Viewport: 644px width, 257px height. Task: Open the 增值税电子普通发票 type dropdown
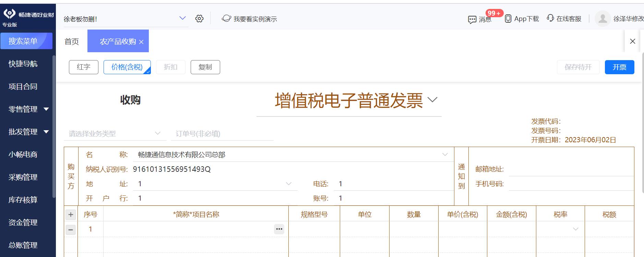[433, 100]
